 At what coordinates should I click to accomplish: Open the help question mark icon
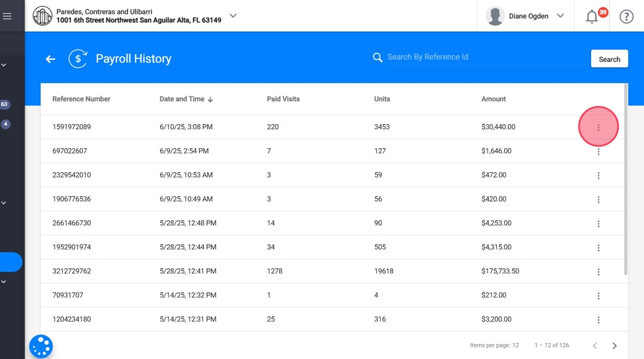[626, 17]
